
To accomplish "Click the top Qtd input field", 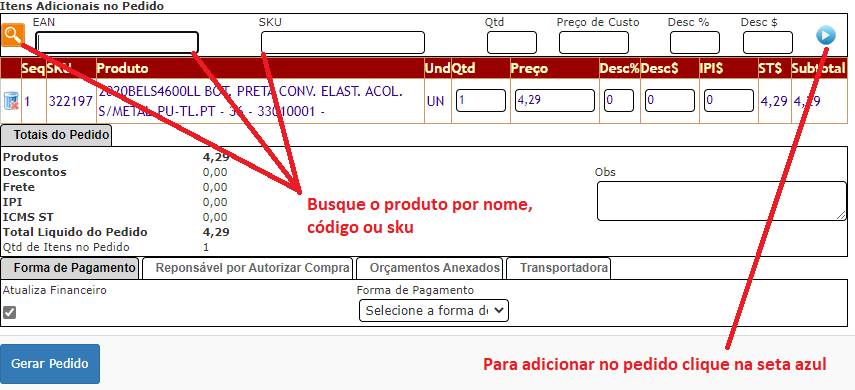I will pos(511,43).
